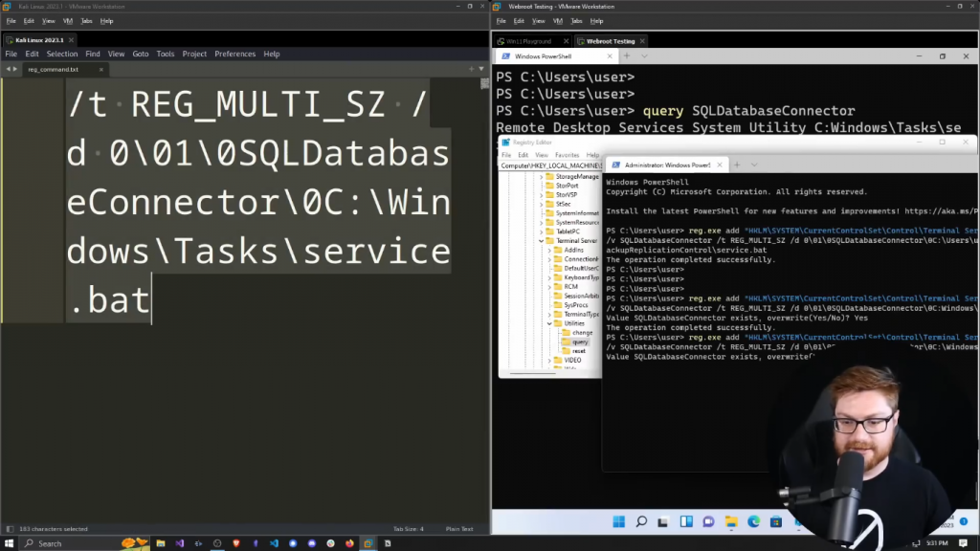Open VM menu in Kali Linux VMware window

pyautogui.click(x=68, y=21)
